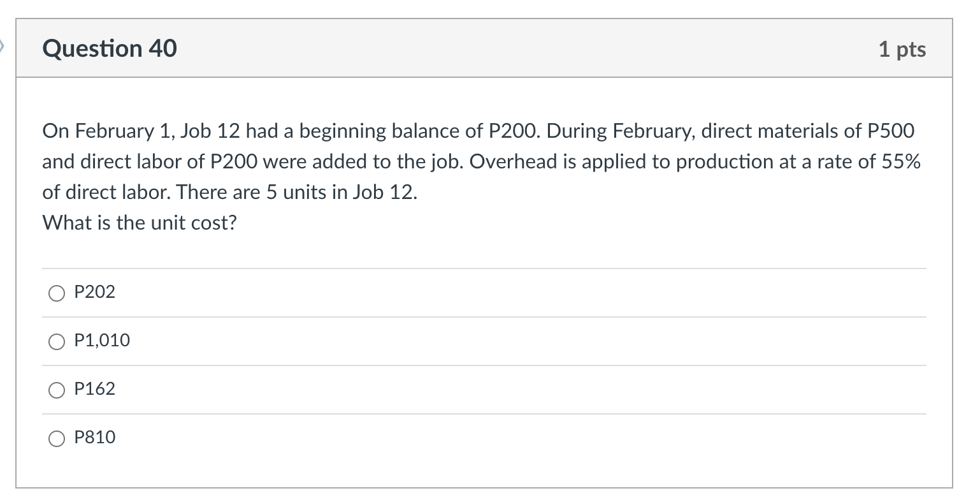This screenshot has width=980, height=500.
Task: Select the P162 answer radio button
Action: tap(57, 390)
